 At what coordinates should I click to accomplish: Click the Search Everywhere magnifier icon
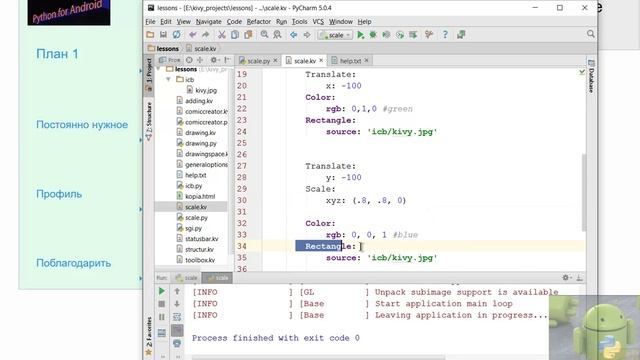[590, 34]
